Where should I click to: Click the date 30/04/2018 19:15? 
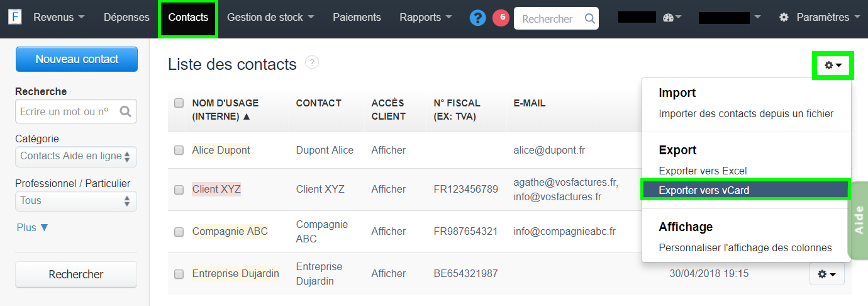click(x=709, y=274)
